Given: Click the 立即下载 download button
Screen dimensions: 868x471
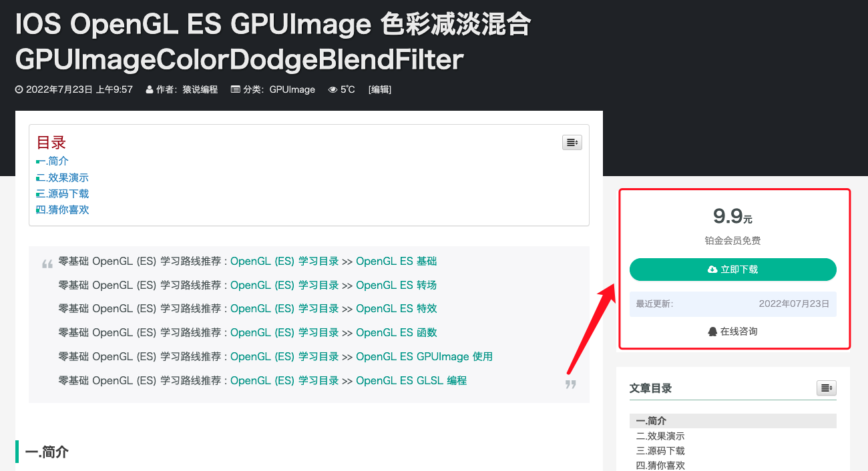Looking at the screenshot, I should pos(732,270).
